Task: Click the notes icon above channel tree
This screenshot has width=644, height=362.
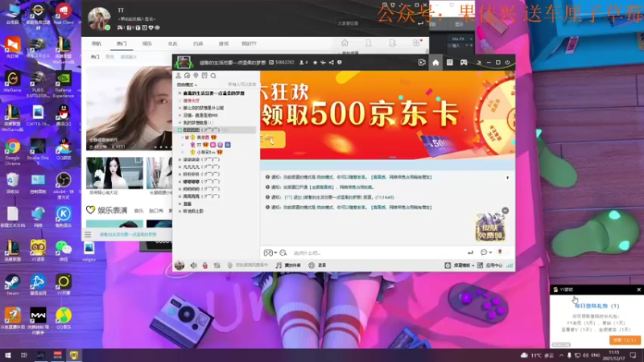Action: click(204, 76)
